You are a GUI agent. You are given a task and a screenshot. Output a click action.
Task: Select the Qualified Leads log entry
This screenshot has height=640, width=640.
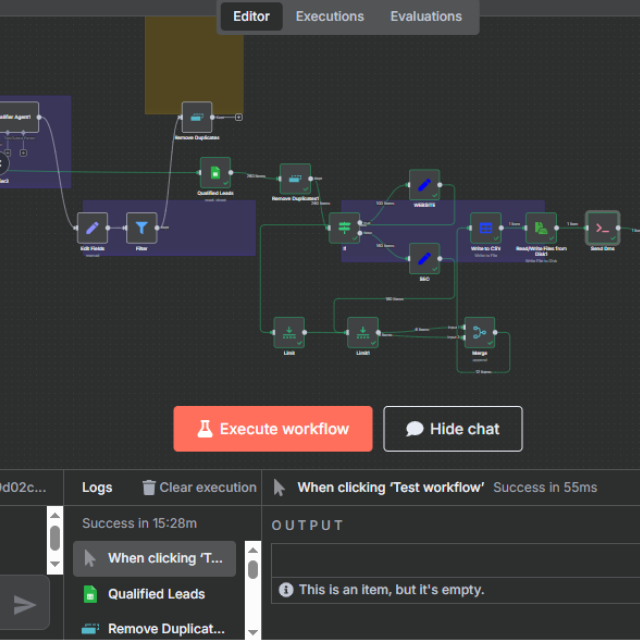coord(154,594)
